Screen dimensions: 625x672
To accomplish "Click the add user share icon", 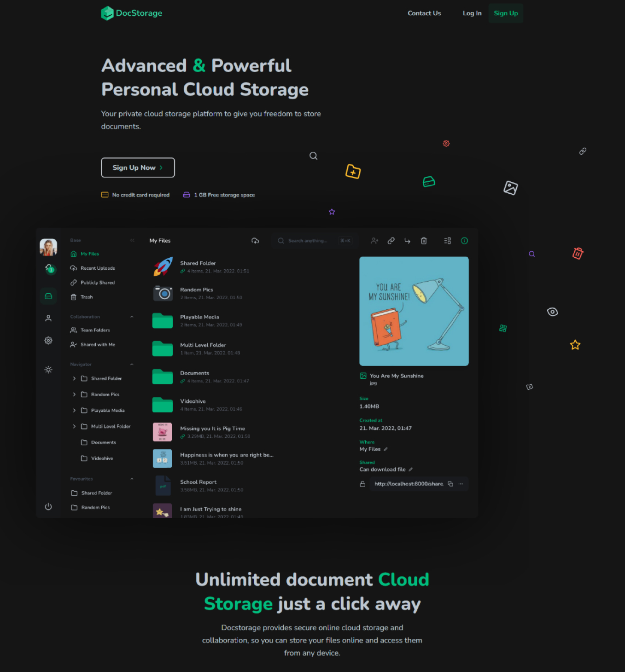I will (x=374, y=241).
